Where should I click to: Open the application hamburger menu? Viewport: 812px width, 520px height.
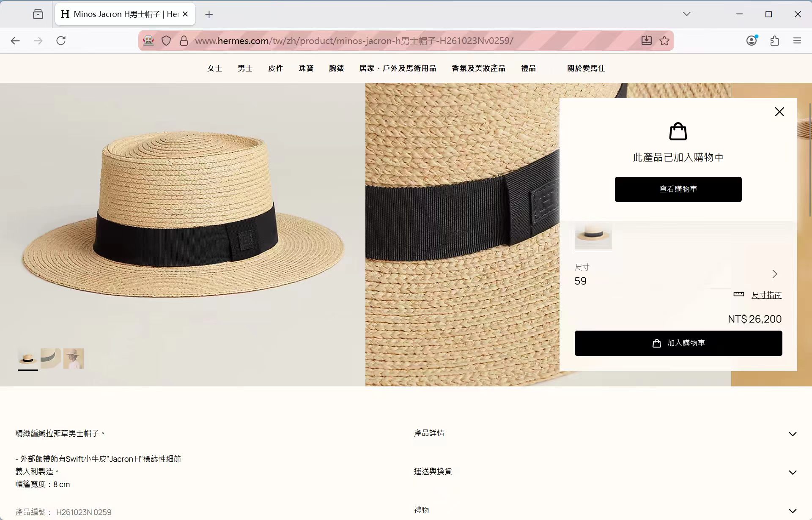pyautogui.click(x=797, y=41)
